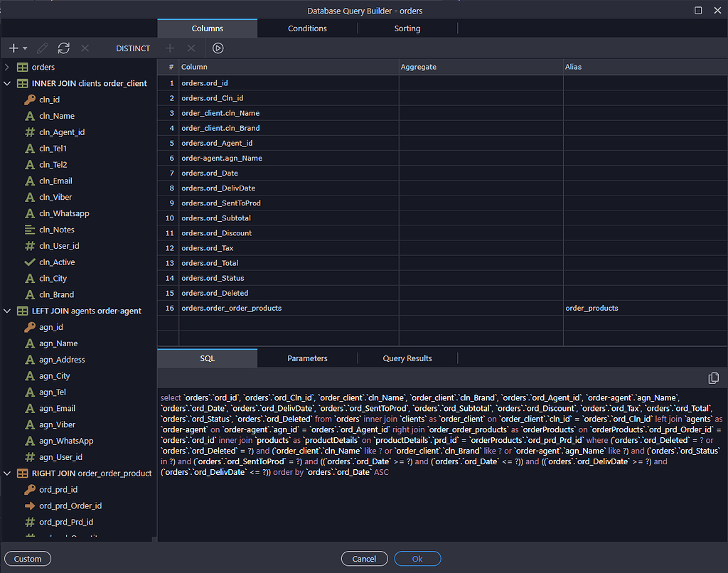728x573 pixels.
Task: Click the Copy SQL icon
Action: click(x=713, y=378)
